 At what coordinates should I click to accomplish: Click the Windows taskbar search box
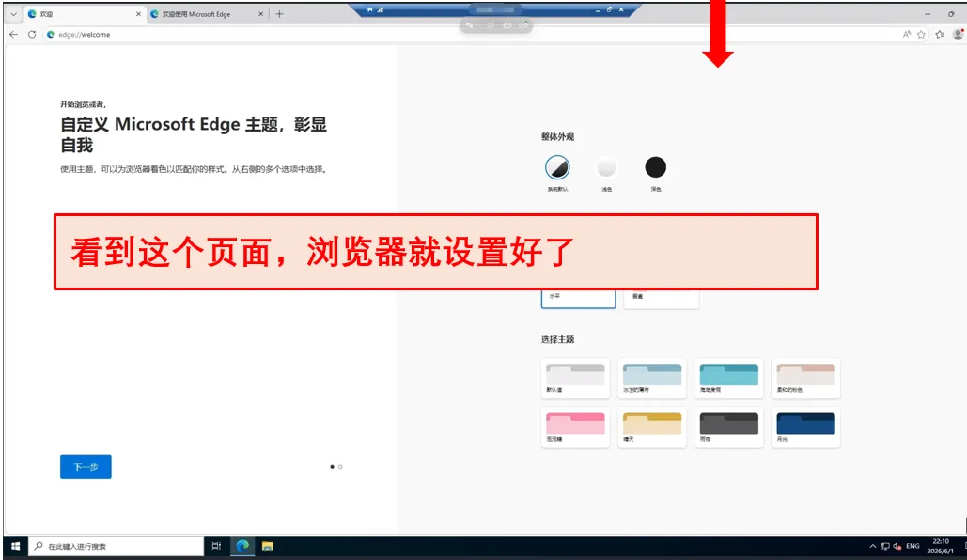116,546
